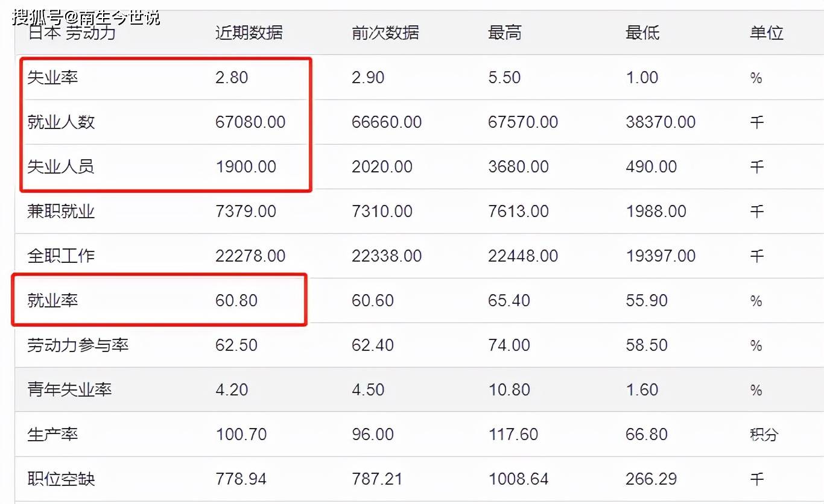This screenshot has height=504, width=824.
Task: Select the 职位空缺 highest value 1008.64
Action: pyautogui.click(x=519, y=479)
